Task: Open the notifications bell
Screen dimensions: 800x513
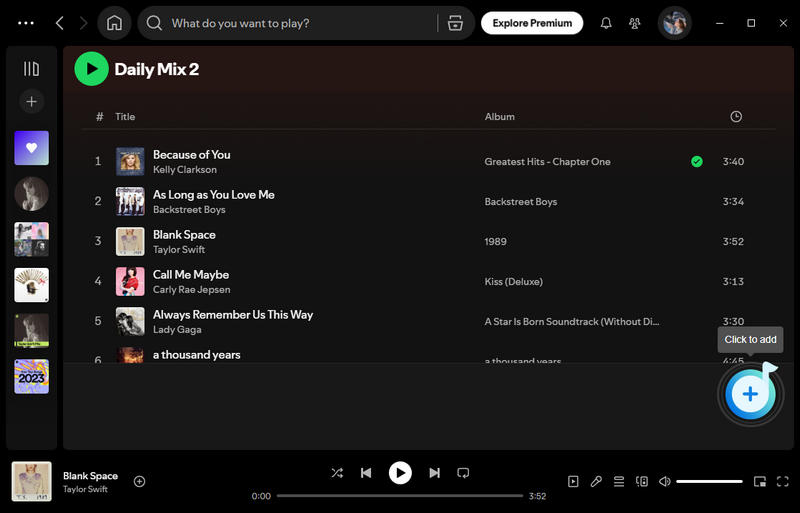Action: point(606,23)
